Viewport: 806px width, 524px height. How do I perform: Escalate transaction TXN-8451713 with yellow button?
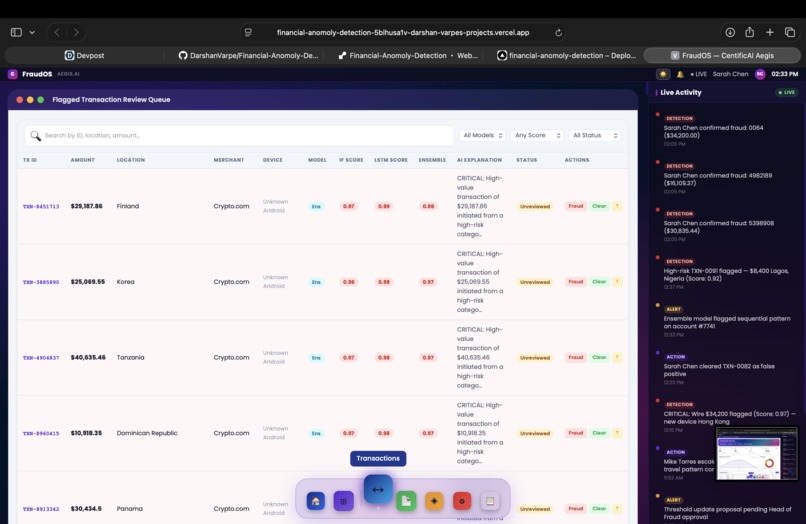pyautogui.click(x=617, y=206)
